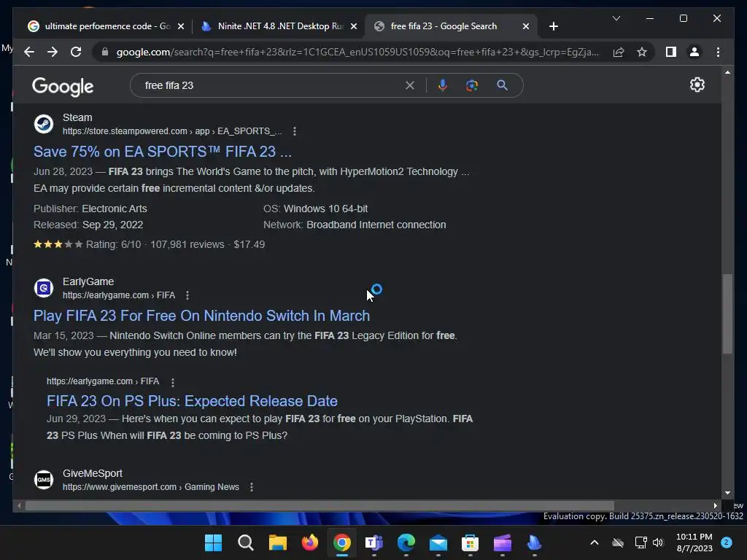Image resolution: width=747 pixels, height=560 pixels.
Task: Launch Firefox from the taskbar
Action: pyautogui.click(x=309, y=542)
